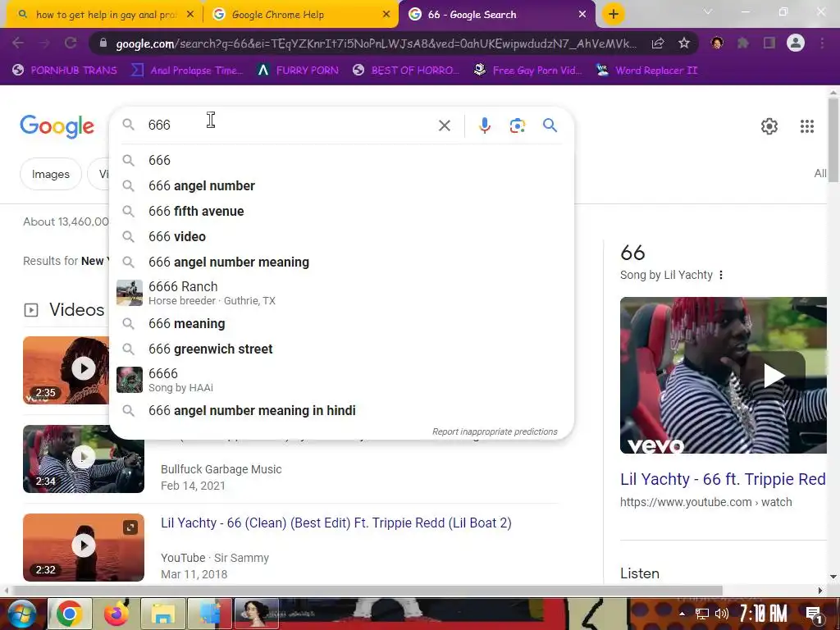The width and height of the screenshot is (840, 630).
Task: Click the taskbar clock showing 7:10 AM
Action: pyautogui.click(x=763, y=614)
